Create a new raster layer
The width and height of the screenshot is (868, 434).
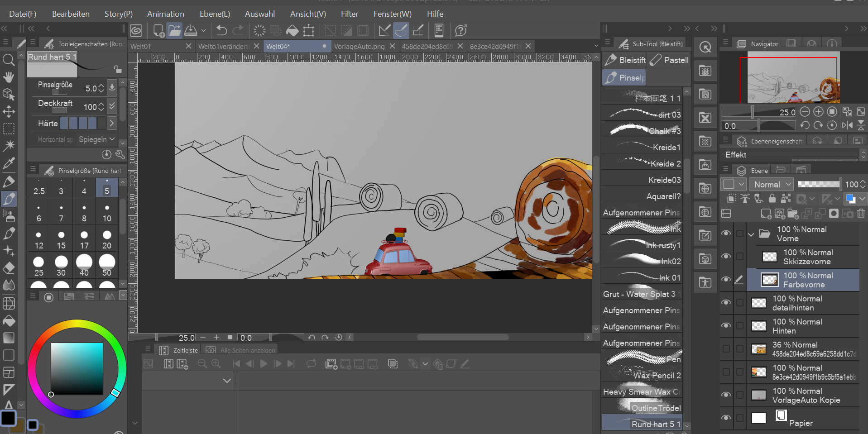coord(766,214)
